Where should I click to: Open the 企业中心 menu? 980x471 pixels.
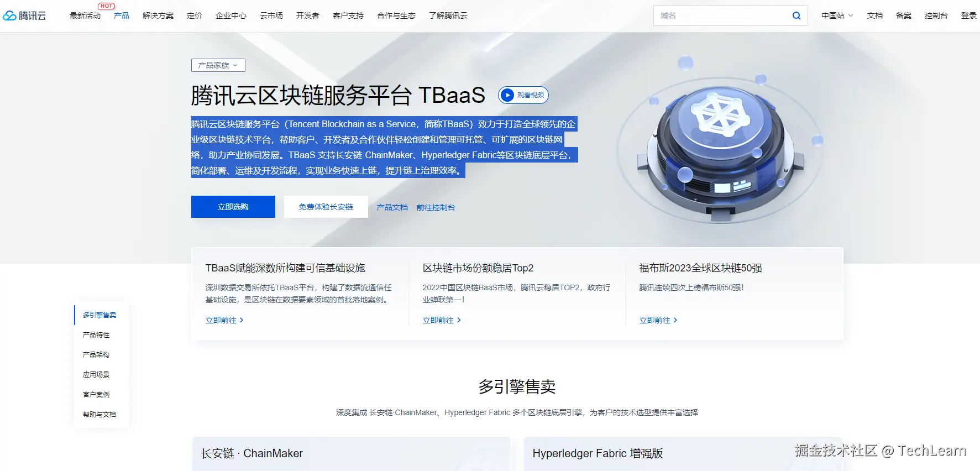231,15
